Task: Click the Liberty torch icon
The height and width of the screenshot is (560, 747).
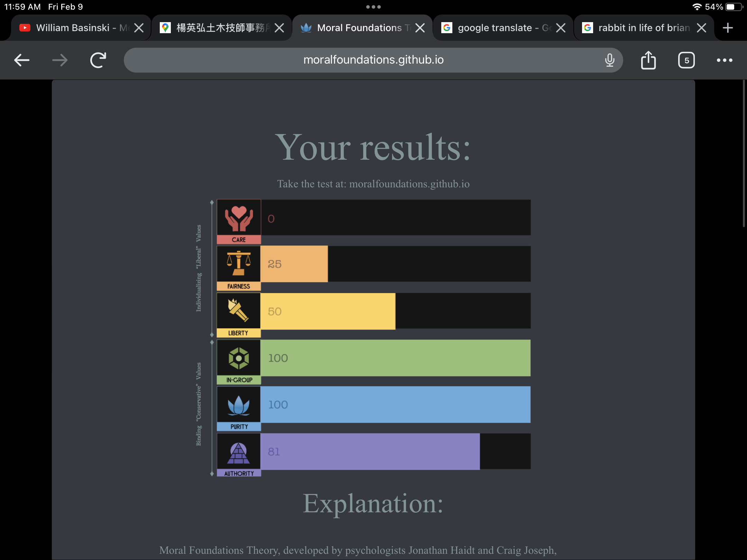Action: [239, 310]
